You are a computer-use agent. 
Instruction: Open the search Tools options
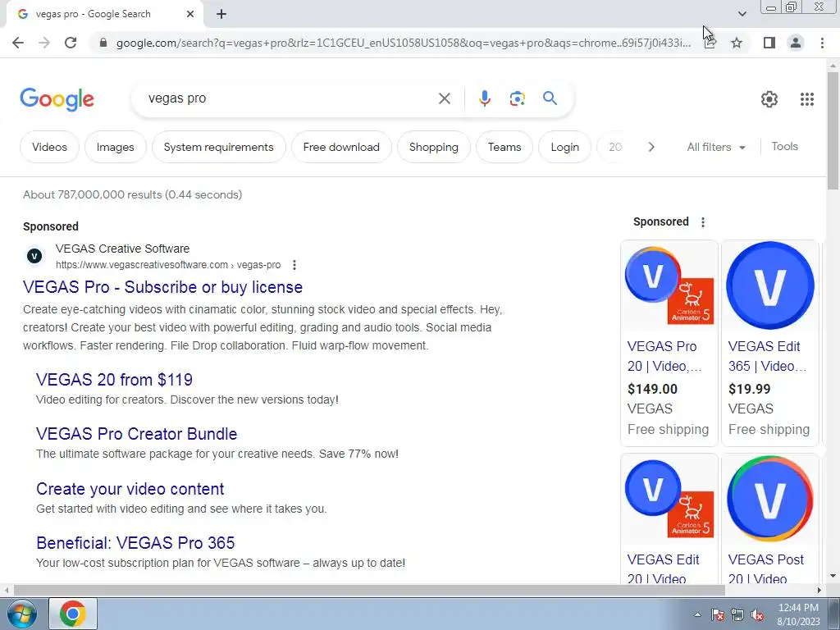pyautogui.click(x=784, y=146)
